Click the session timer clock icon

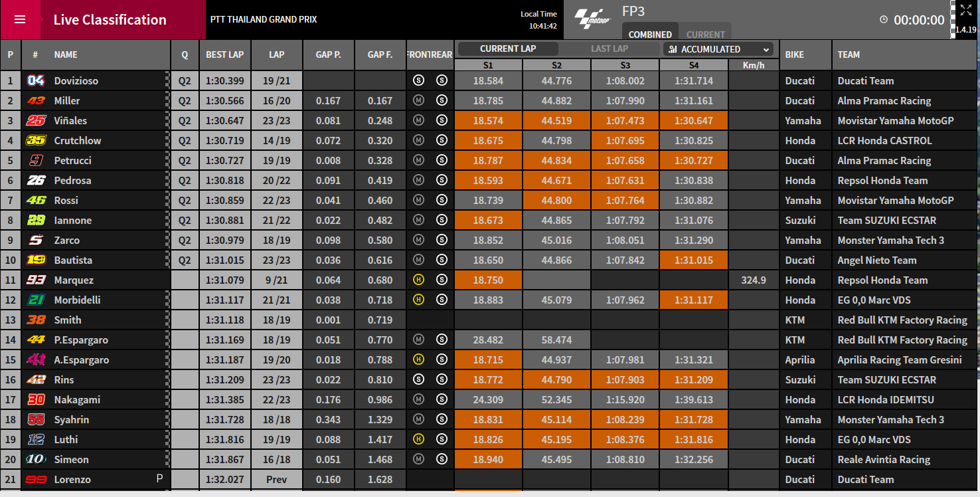[884, 20]
